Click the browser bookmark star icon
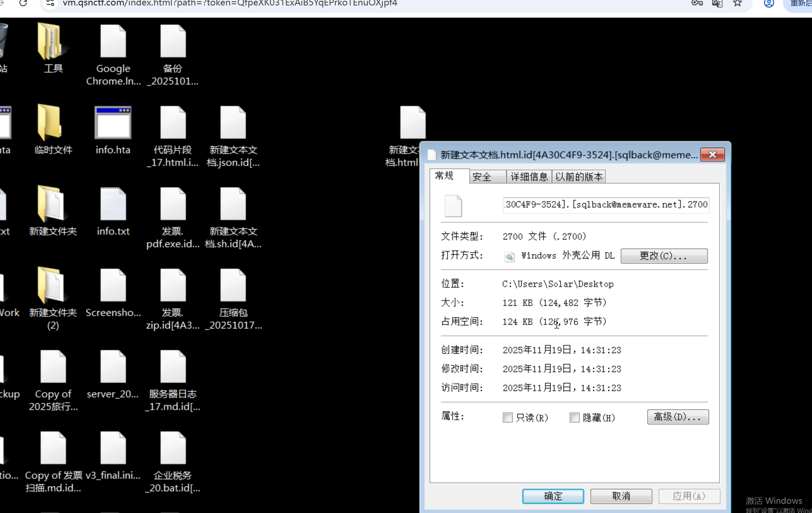Image resolution: width=812 pixels, height=513 pixels. click(x=738, y=3)
